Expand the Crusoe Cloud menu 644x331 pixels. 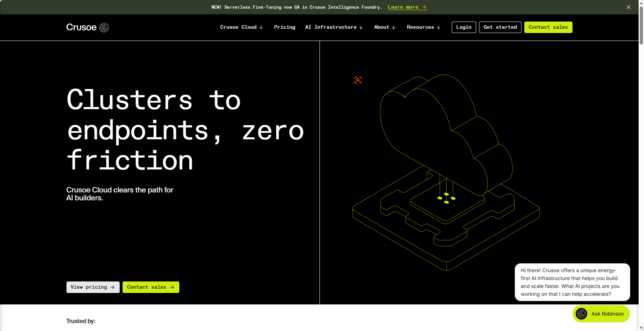[241, 27]
